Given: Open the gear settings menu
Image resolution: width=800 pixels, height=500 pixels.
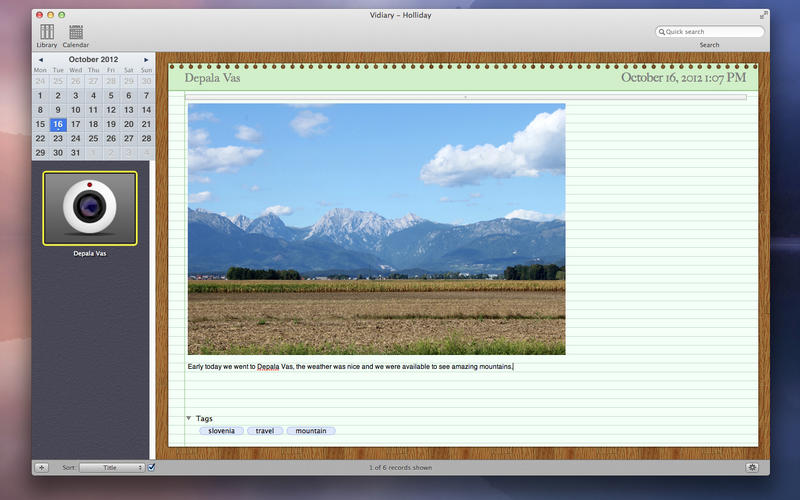Looking at the screenshot, I should 751,467.
